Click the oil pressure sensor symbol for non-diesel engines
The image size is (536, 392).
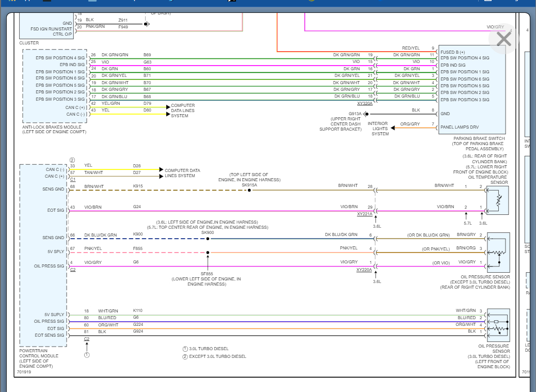pos(498,252)
